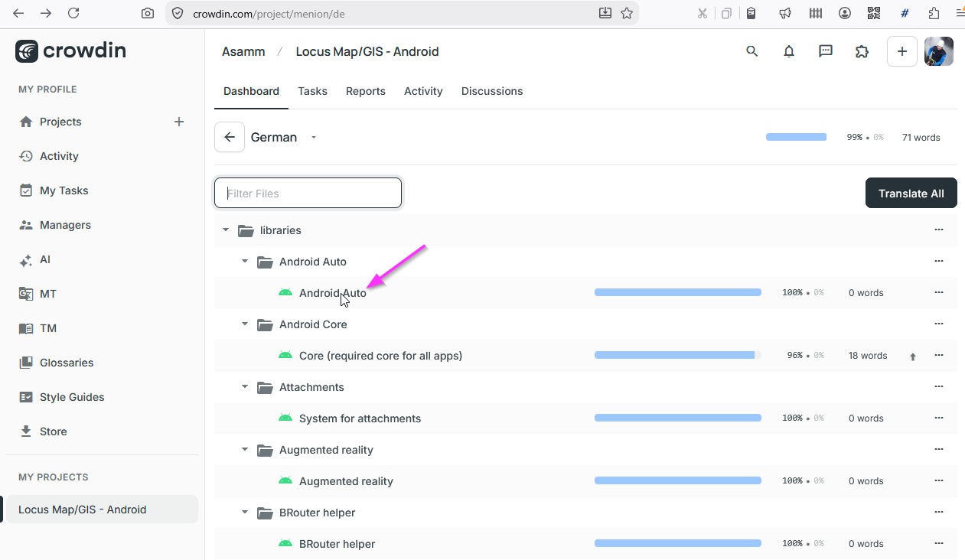
Task: Open Managers in sidebar
Action: click(65, 225)
